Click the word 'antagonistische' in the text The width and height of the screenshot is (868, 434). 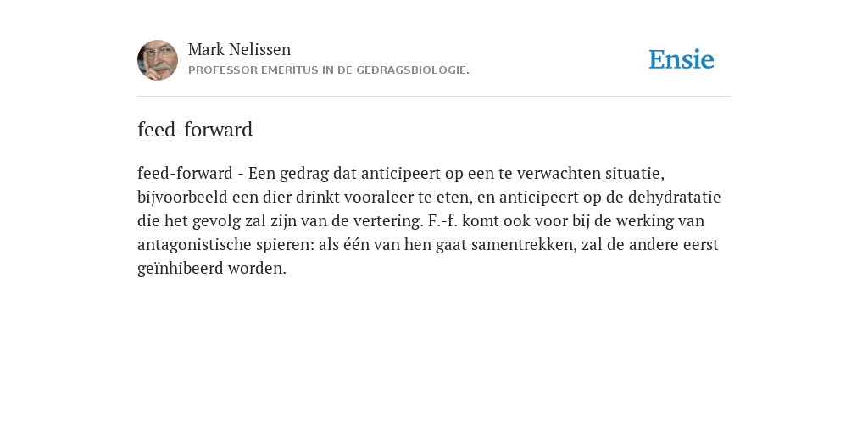coord(194,245)
